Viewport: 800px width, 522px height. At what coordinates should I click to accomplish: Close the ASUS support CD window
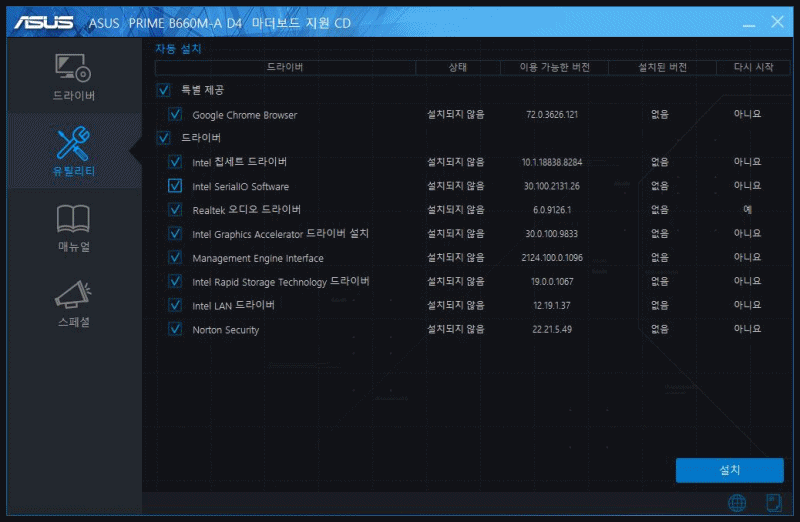pyautogui.click(x=778, y=22)
